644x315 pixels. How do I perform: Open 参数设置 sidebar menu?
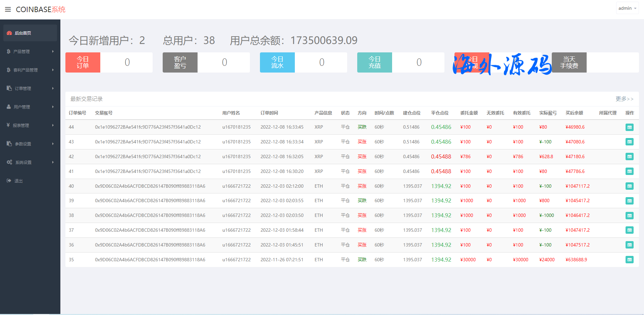(x=23, y=144)
